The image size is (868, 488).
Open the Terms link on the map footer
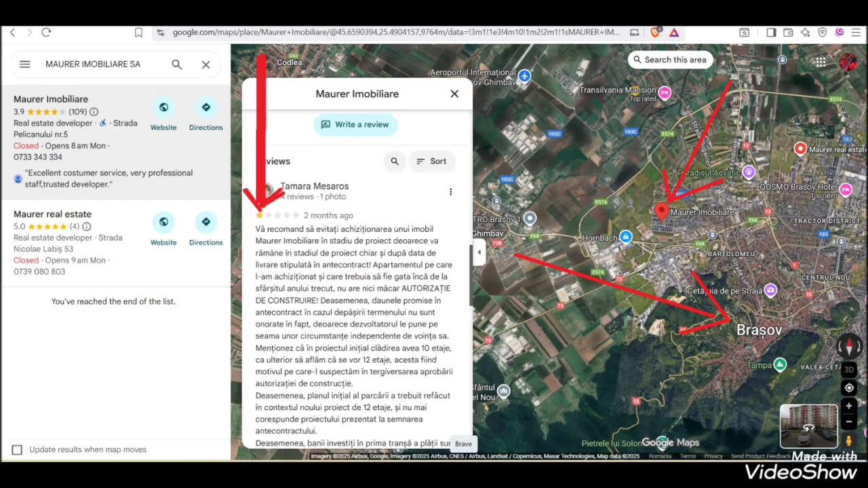688,456
